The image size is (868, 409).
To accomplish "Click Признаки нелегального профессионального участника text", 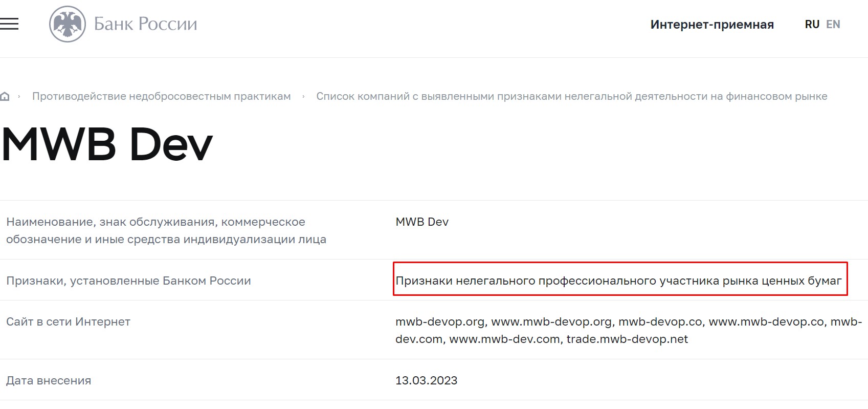I will click(x=618, y=281).
